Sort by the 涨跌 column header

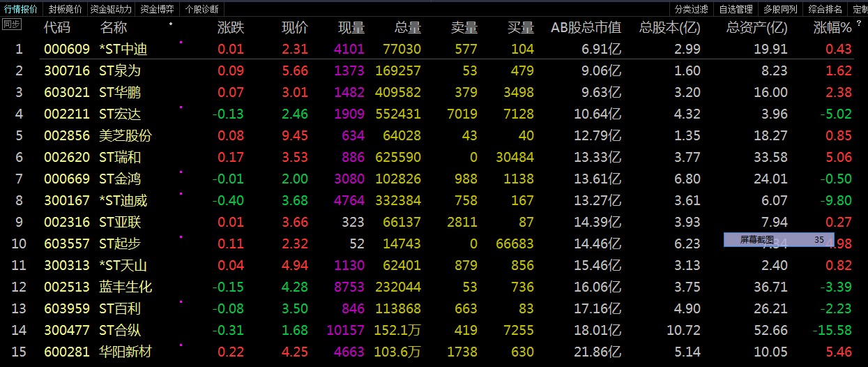point(231,28)
